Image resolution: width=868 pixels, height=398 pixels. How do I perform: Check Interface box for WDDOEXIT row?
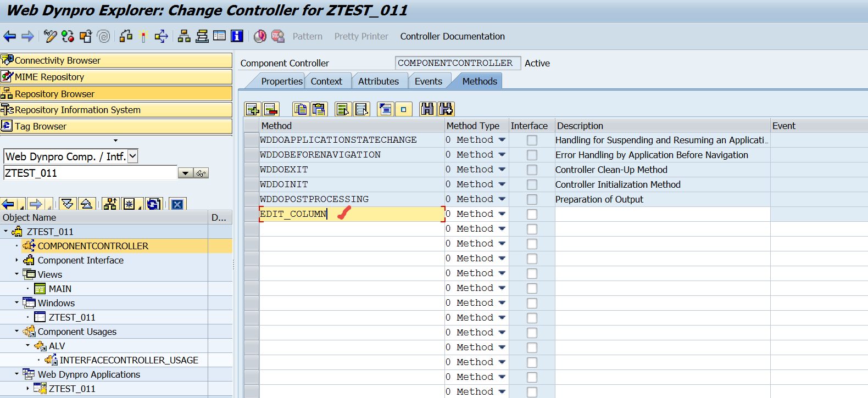[x=532, y=170]
